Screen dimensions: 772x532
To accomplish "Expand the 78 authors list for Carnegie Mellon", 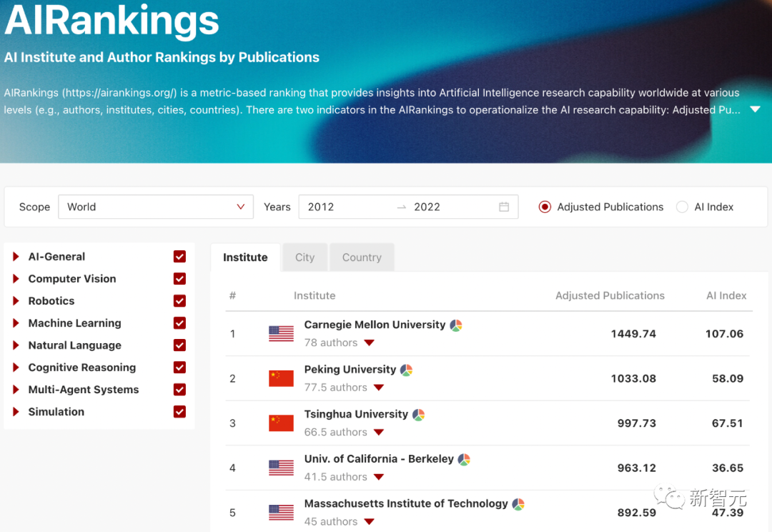I will [369, 343].
